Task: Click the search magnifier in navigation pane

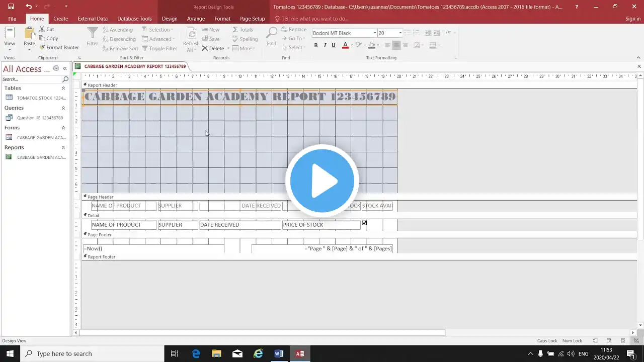Action: pyautogui.click(x=65, y=79)
